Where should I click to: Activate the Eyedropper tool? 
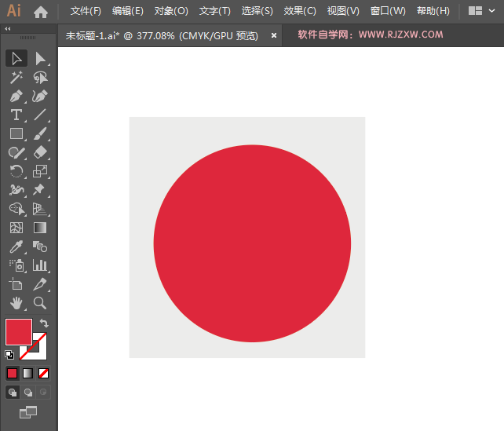tap(16, 247)
